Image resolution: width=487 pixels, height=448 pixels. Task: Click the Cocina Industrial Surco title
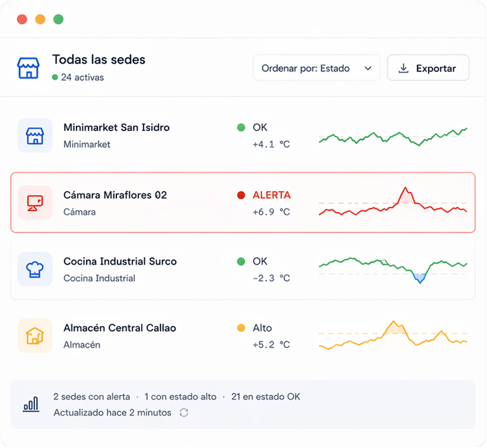click(120, 261)
